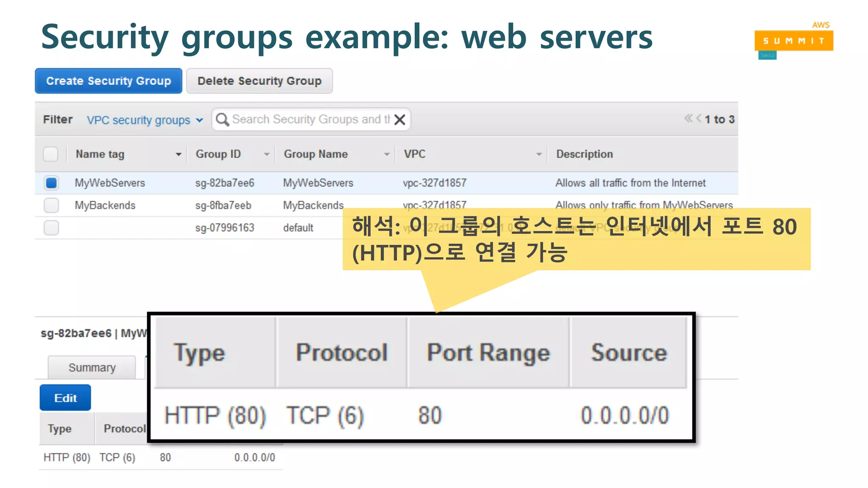Viewport: 868px width, 488px height.
Task: Click the MyWebServers group name cell
Action: pyautogui.click(x=318, y=183)
